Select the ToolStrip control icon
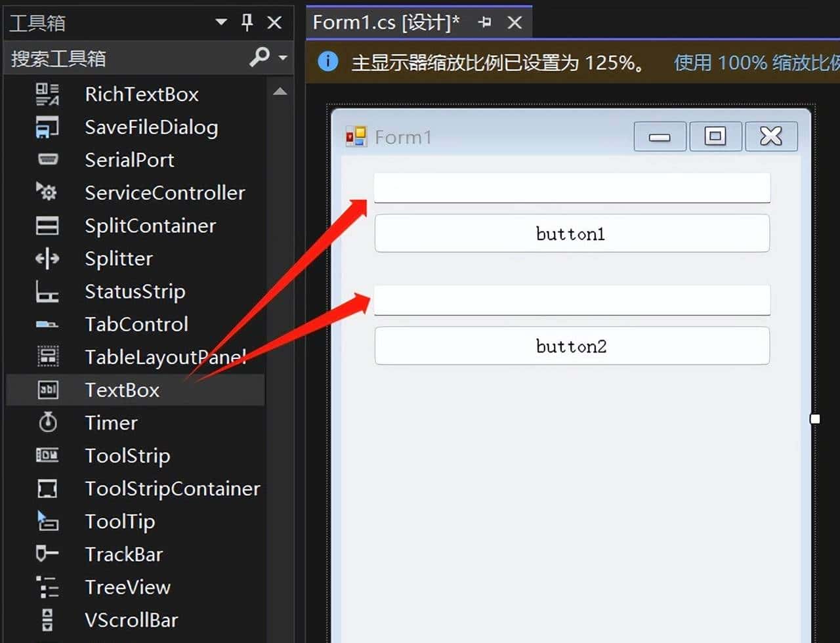 (x=47, y=455)
